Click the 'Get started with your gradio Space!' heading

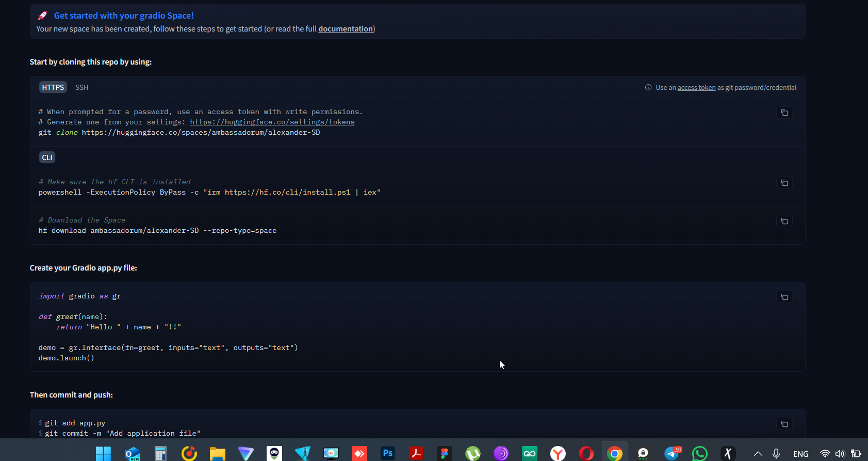click(124, 15)
